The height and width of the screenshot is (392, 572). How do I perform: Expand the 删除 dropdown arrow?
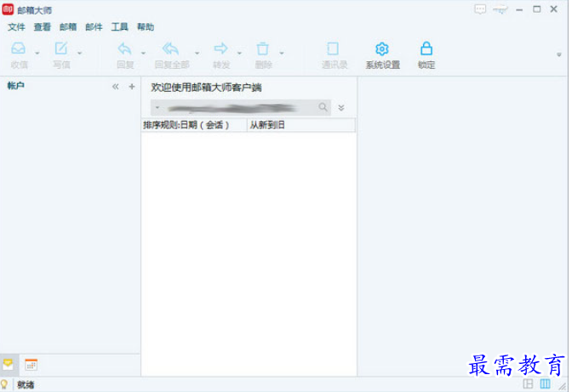coord(282,54)
